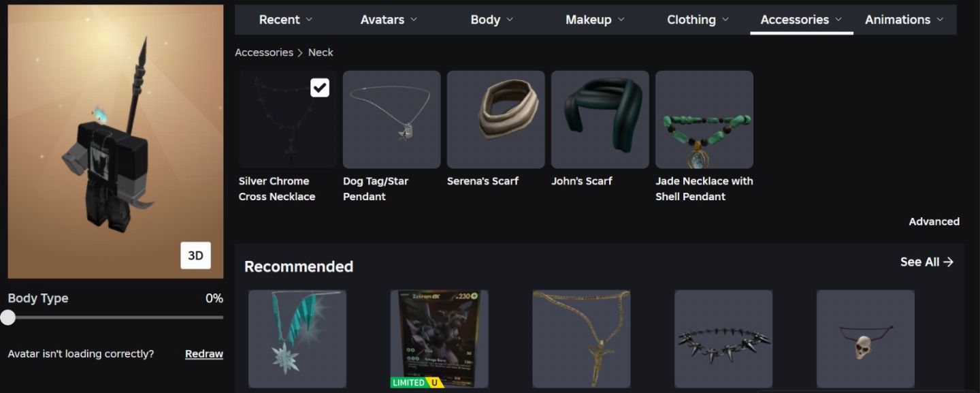The image size is (980, 393).
Task: Open the gold cross chain recommendation
Action: (x=582, y=339)
